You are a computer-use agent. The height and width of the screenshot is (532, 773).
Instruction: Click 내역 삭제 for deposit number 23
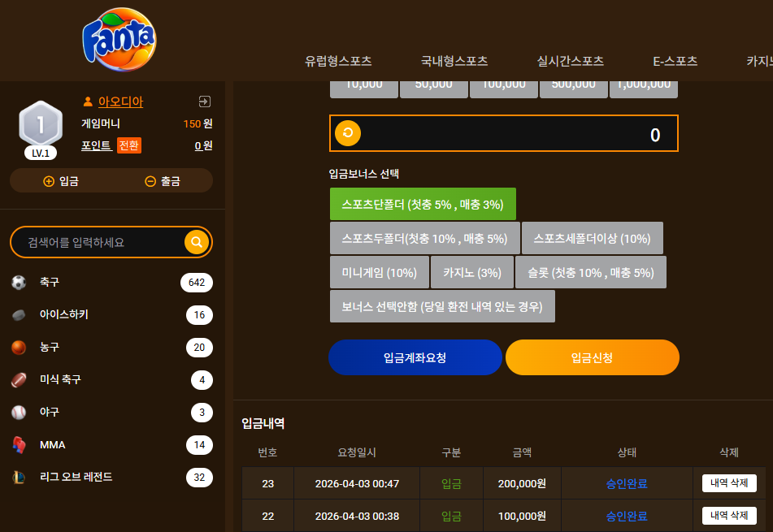[x=729, y=483]
